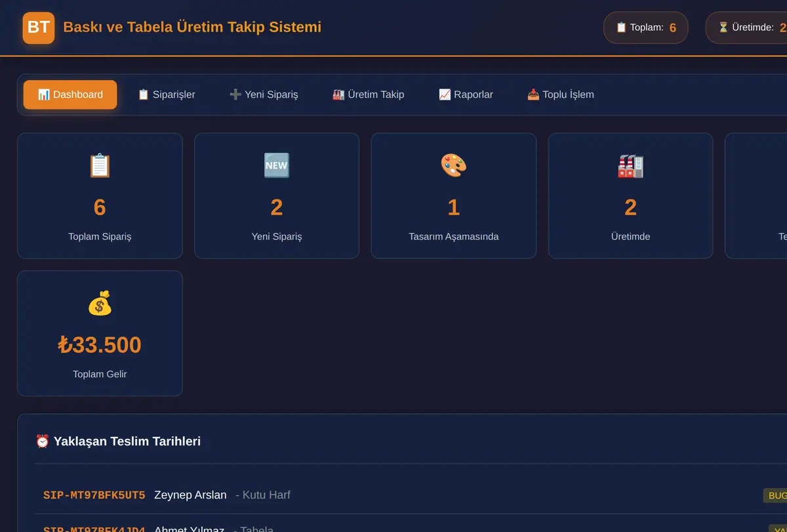Screen dimensions: 787x532
Task: Select the Toplu İşlem tab
Action: [x=561, y=94]
